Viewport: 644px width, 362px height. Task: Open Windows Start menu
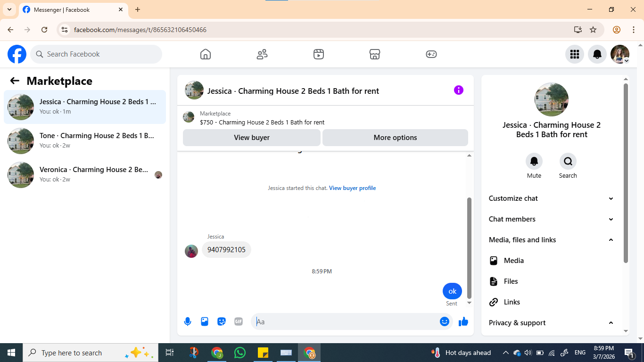[11, 353]
